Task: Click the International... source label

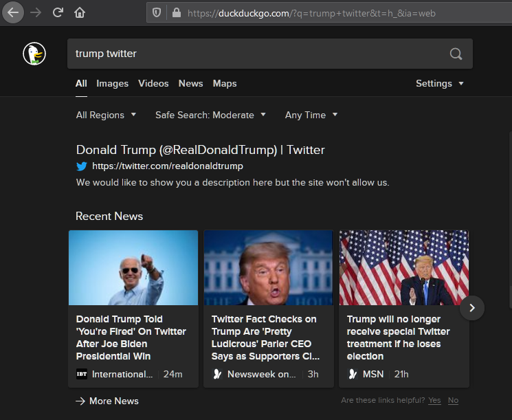Action: pos(122,374)
